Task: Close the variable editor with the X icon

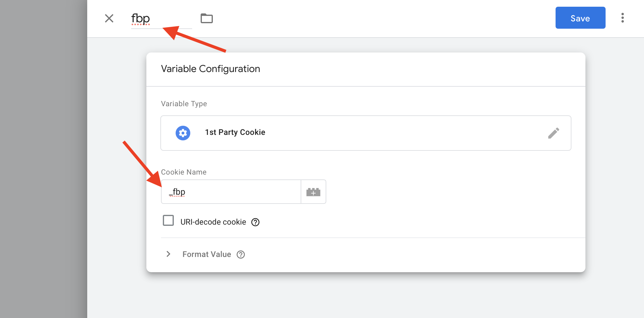Action: pyautogui.click(x=109, y=18)
